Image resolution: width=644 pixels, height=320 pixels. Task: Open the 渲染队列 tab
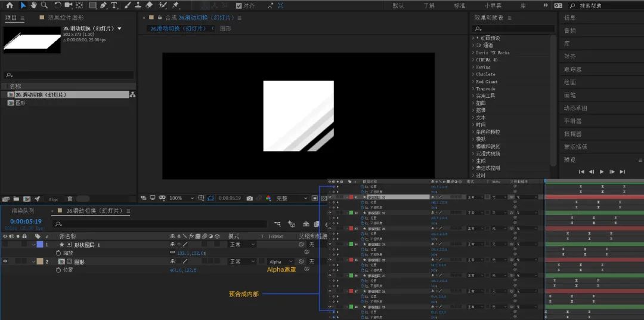pyautogui.click(x=23, y=211)
